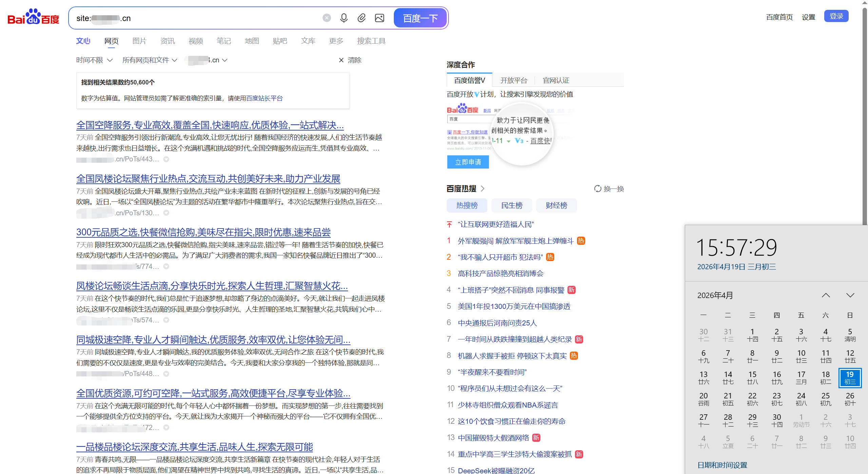Open result 全国空降服务,专业高效
Screen dimensions: 868x474
coord(210,125)
